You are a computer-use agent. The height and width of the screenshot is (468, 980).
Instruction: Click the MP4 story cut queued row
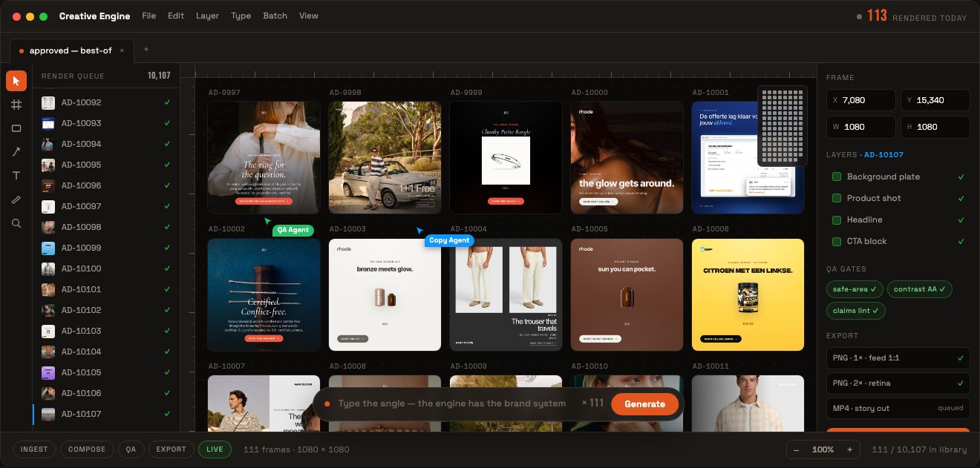(x=898, y=408)
